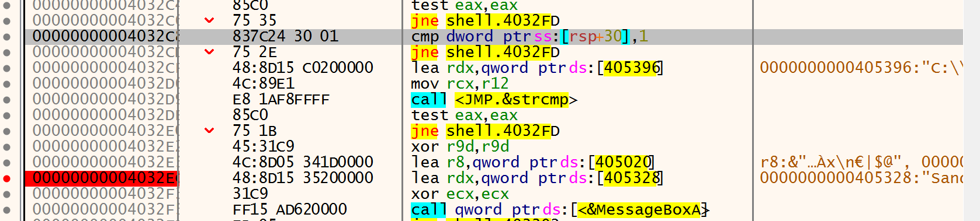Toggle breakpoint dot on the mov rcx,r12 row
Viewport: 980px width, 221px height.
coord(6,84)
